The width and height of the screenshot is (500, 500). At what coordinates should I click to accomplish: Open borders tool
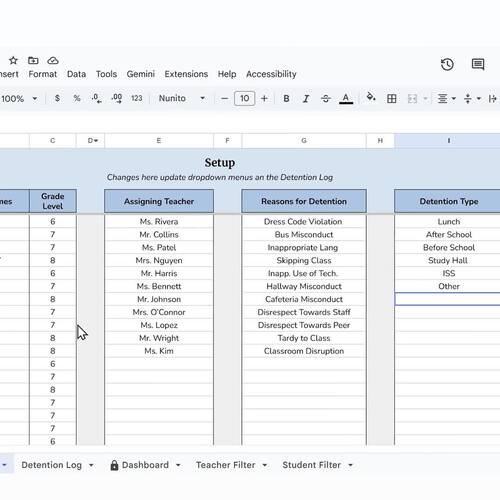click(392, 99)
